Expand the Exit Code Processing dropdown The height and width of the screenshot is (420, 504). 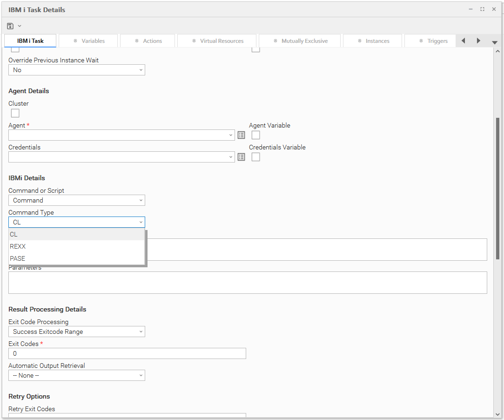[77, 332]
